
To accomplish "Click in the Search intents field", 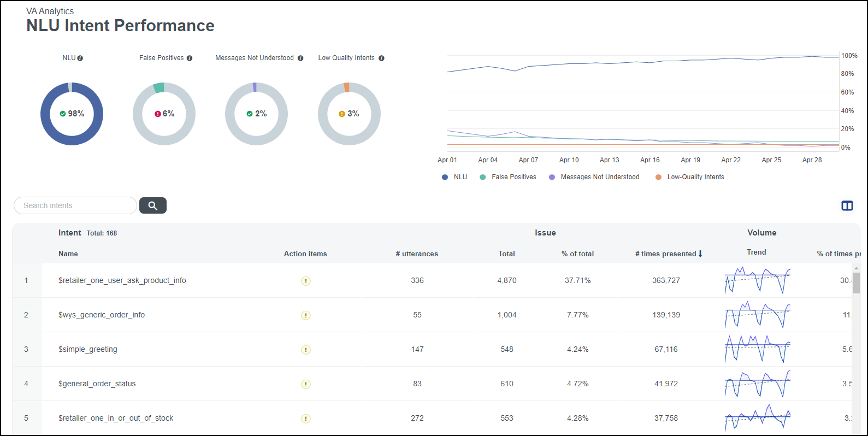I will click(75, 205).
